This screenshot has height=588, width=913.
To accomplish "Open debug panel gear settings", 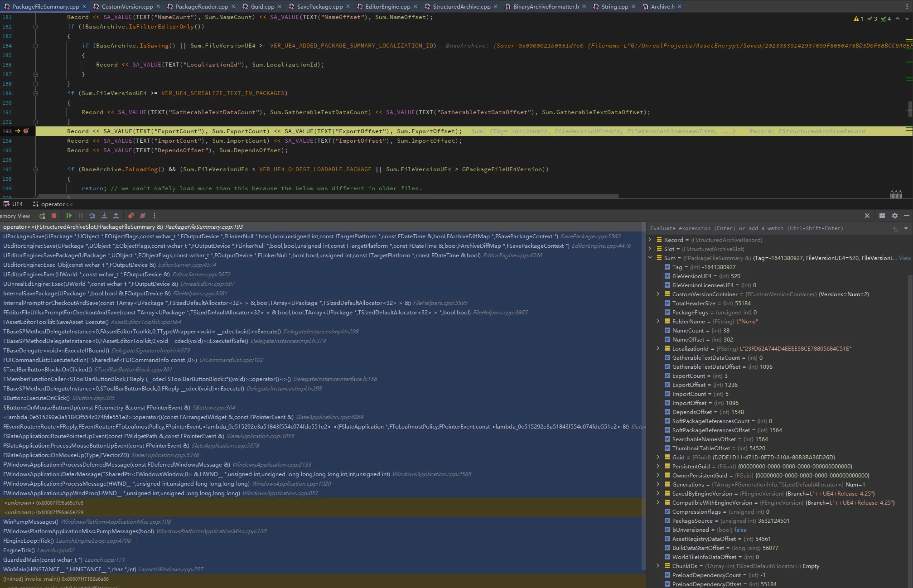I will (894, 216).
